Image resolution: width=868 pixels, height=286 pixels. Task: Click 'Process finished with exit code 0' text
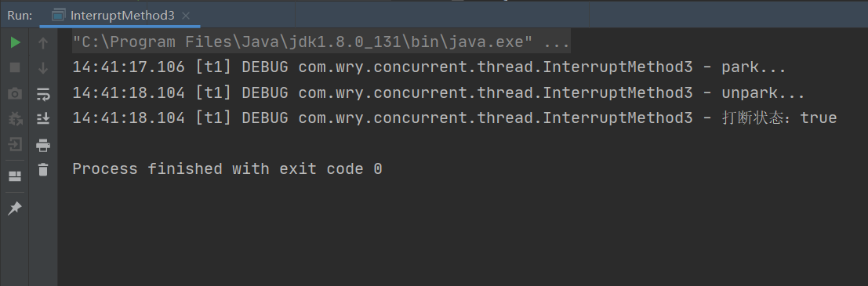[227, 168]
